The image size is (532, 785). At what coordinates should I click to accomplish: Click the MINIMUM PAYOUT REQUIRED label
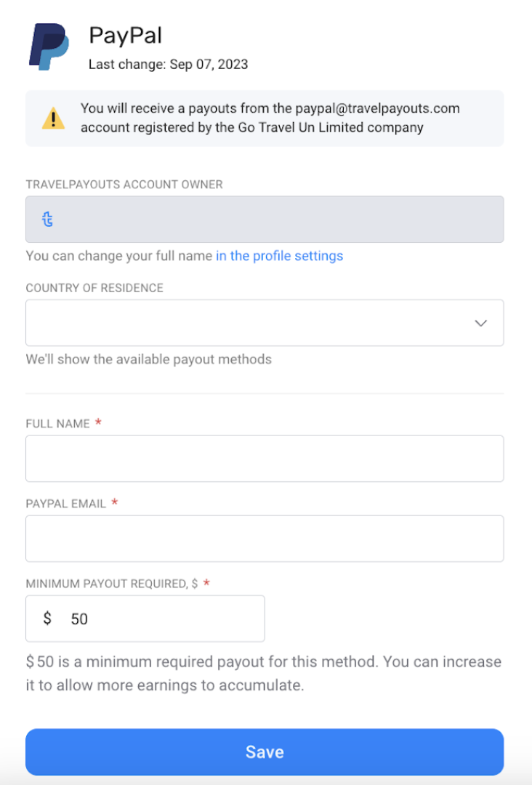(112, 584)
